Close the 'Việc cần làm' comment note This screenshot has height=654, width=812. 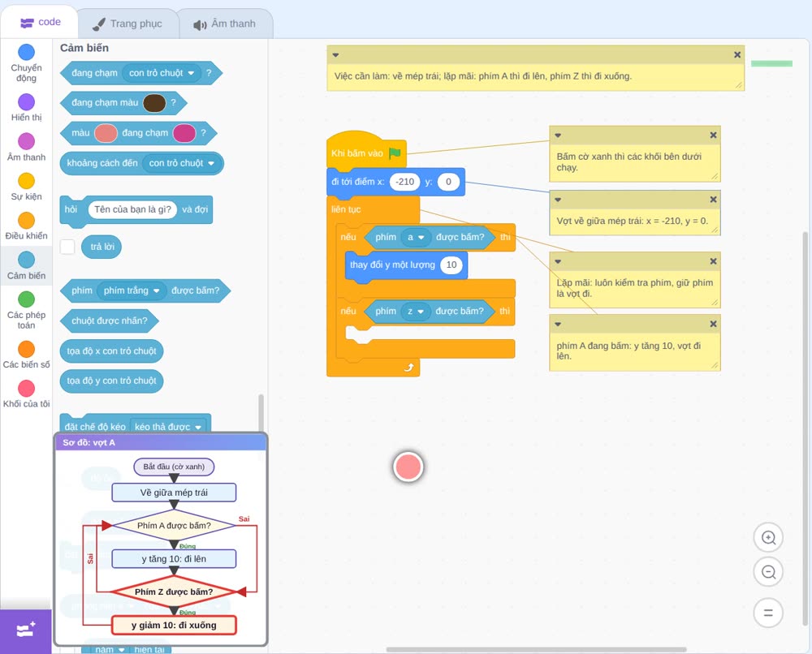click(x=737, y=55)
